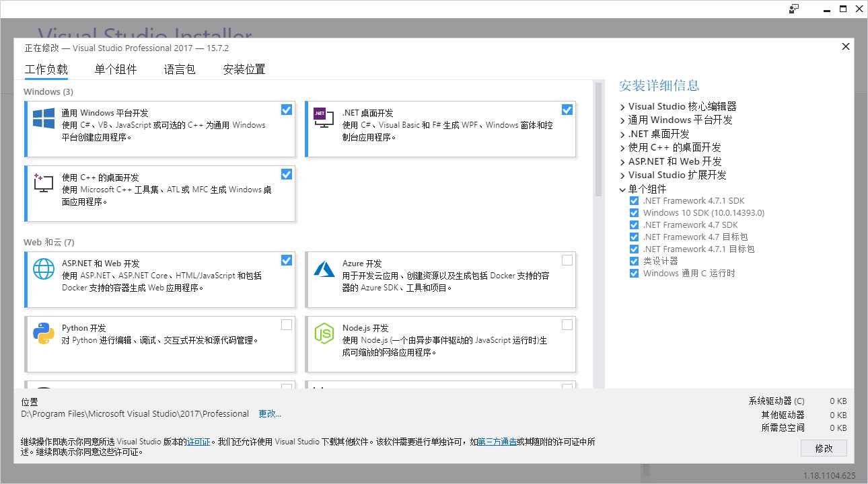868x484 pixels.
Task: Click version number 1.18.1104.625 text
Action: [x=830, y=476]
